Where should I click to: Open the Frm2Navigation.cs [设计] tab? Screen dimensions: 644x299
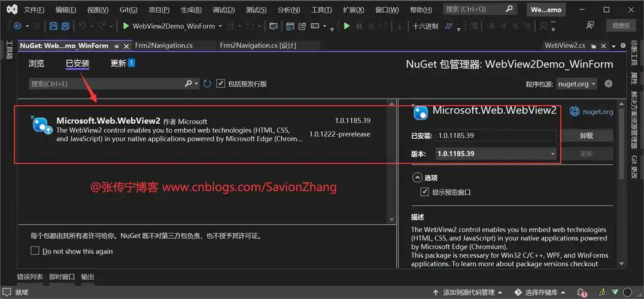click(x=258, y=45)
